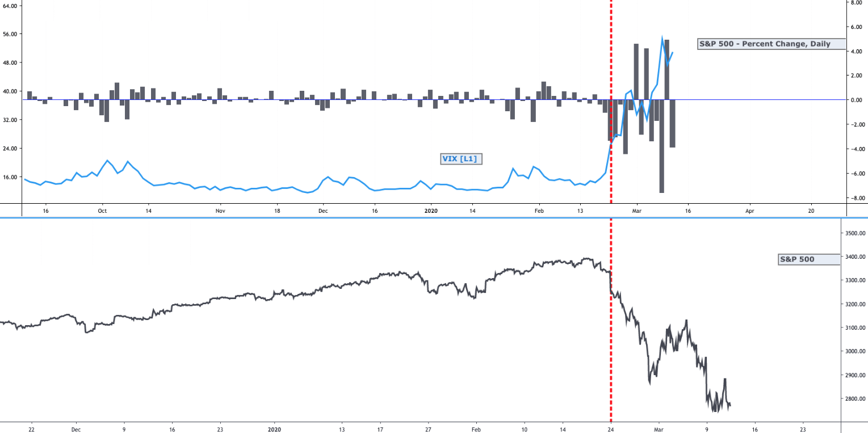Viewport: 868px width, 433px height.
Task: Click the '27' date label in lower chart
Action: (x=429, y=430)
